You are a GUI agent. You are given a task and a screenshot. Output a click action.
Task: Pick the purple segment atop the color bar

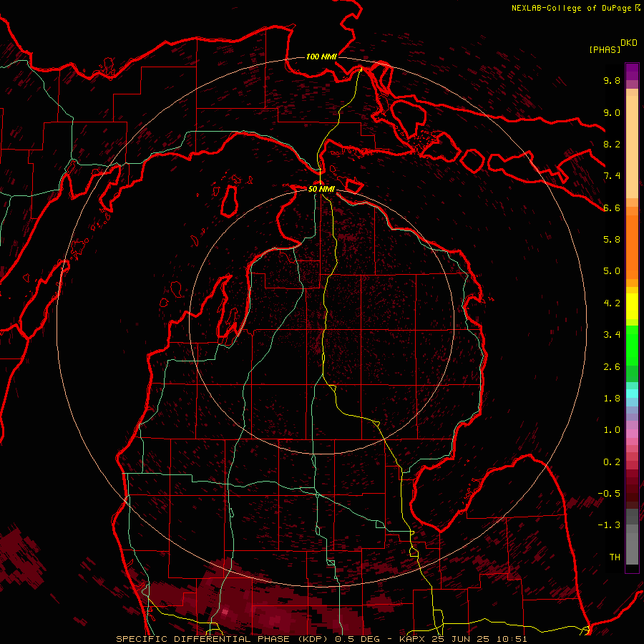pyautogui.click(x=632, y=72)
